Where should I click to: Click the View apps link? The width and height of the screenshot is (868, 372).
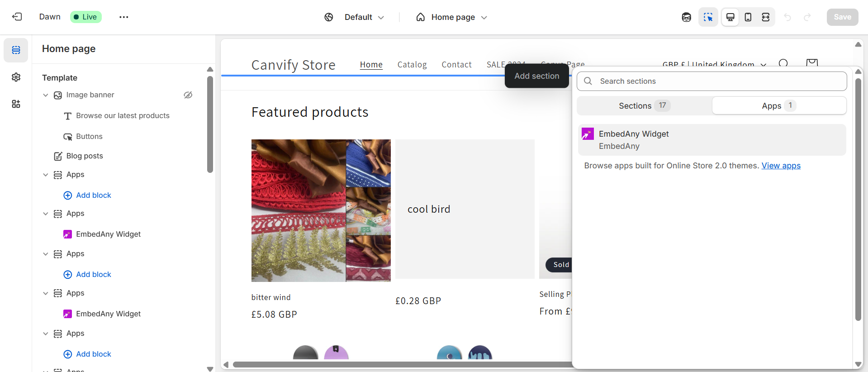pos(781,166)
